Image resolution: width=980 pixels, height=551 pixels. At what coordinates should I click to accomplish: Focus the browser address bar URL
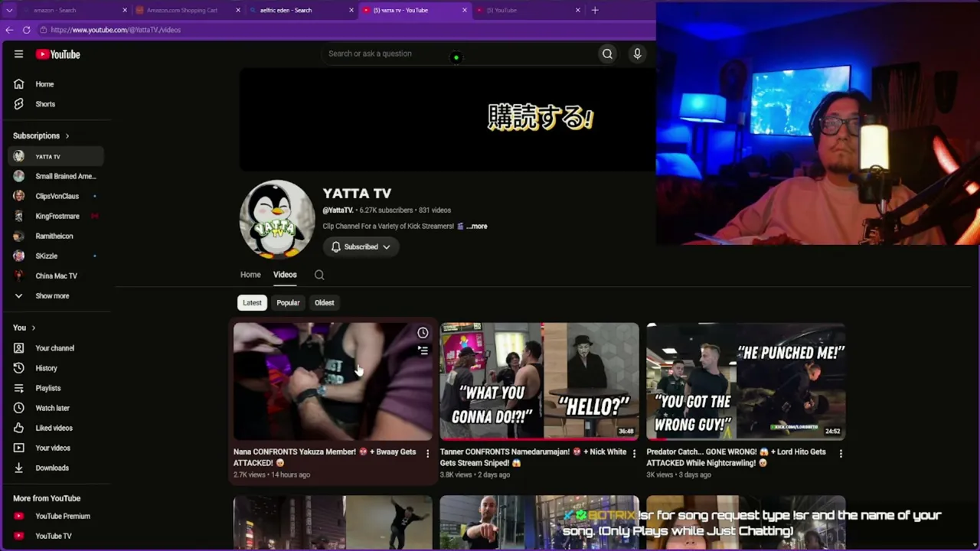coord(116,30)
